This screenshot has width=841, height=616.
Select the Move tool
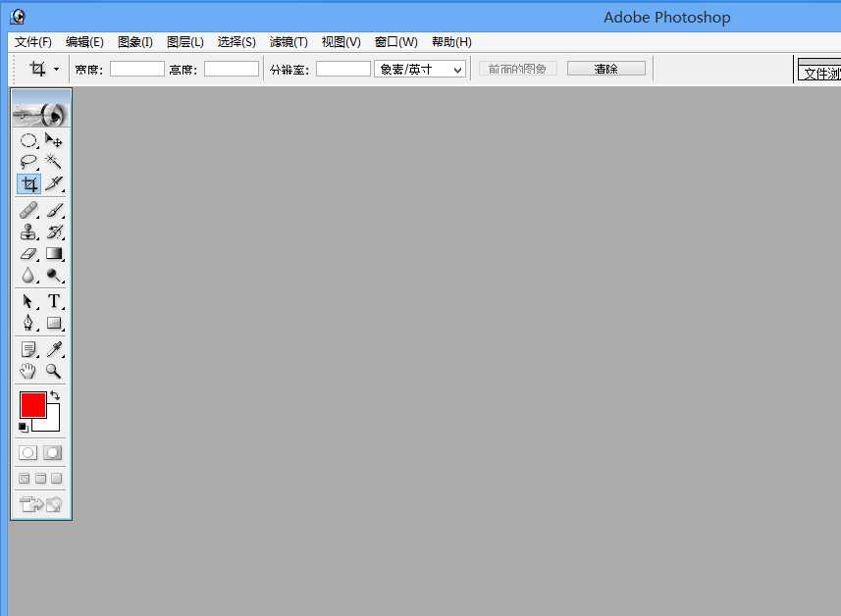(x=54, y=140)
